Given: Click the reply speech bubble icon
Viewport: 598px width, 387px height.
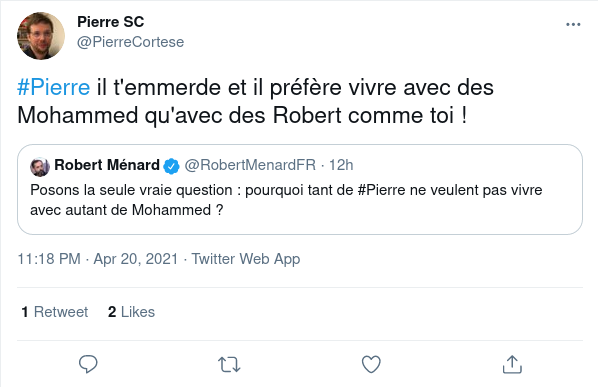Looking at the screenshot, I should [x=88, y=364].
